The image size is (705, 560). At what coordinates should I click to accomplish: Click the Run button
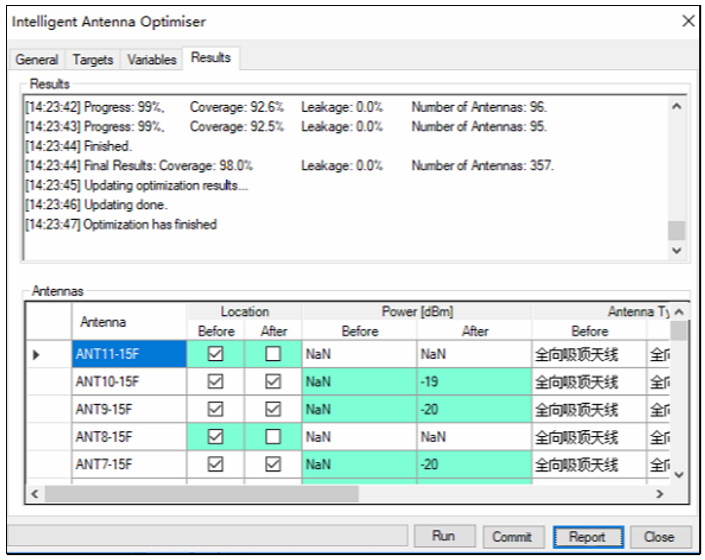[444, 536]
